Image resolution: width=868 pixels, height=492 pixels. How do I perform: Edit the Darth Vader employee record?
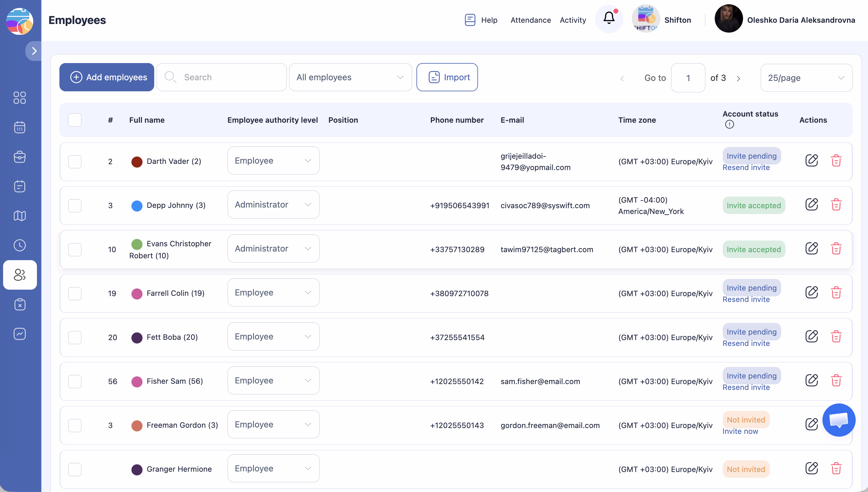pyautogui.click(x=811, y=161)
